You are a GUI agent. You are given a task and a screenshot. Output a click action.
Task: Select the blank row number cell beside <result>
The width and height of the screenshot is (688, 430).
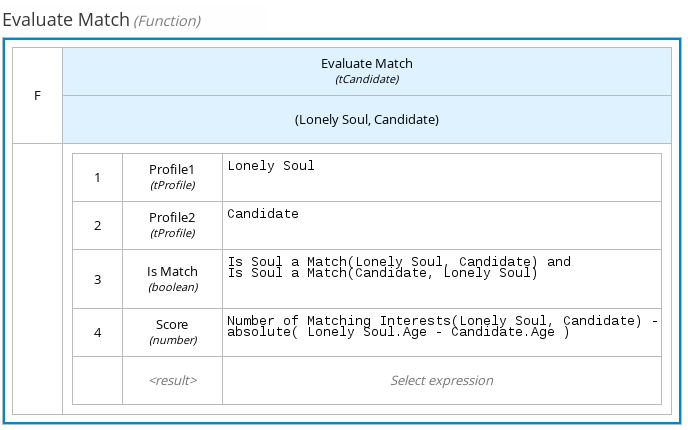tap(97, 380)
